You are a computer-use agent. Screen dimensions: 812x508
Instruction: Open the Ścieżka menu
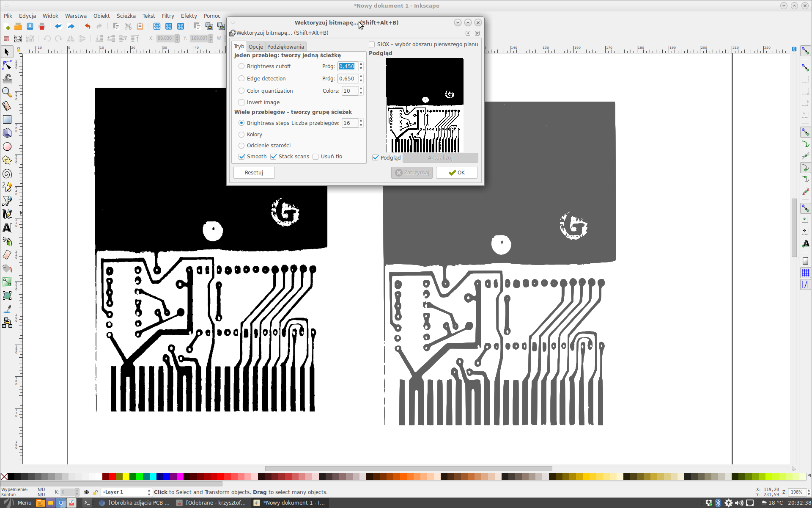126,16
